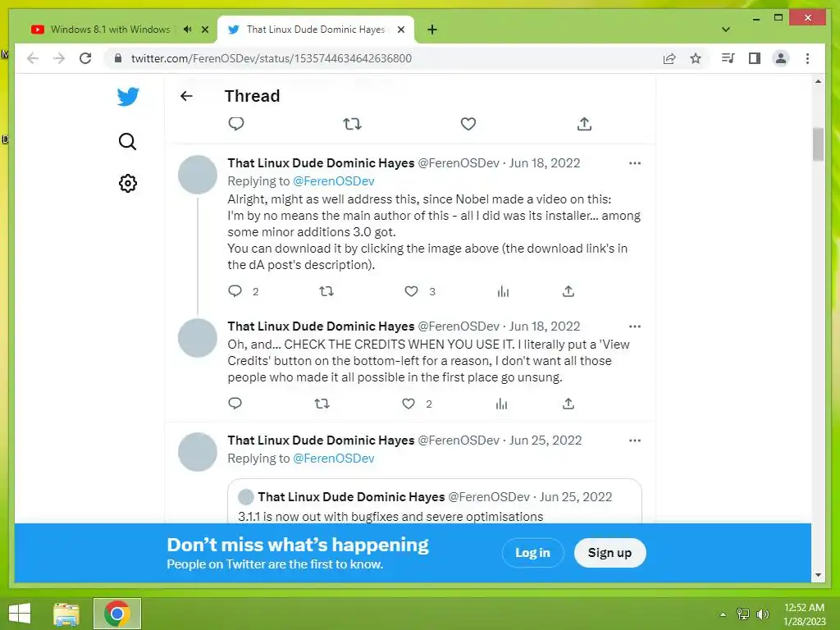Click the scrollbar down arrow

click(818, 575)
